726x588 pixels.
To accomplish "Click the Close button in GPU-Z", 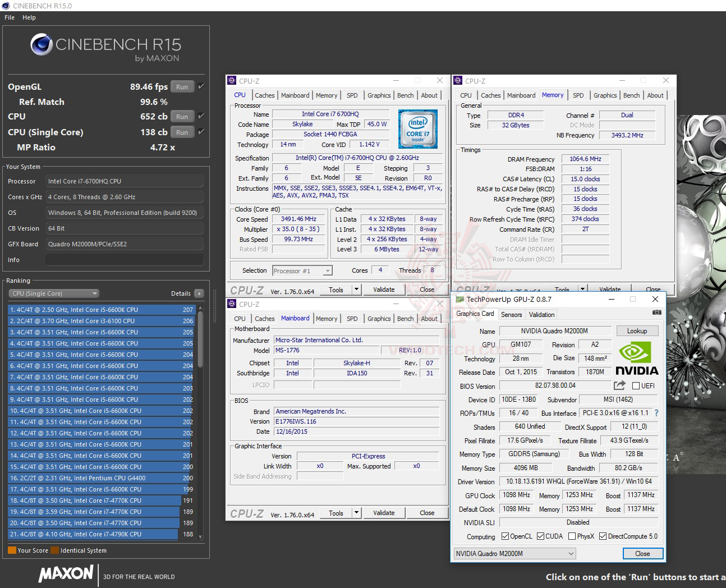I will point(642,554).
